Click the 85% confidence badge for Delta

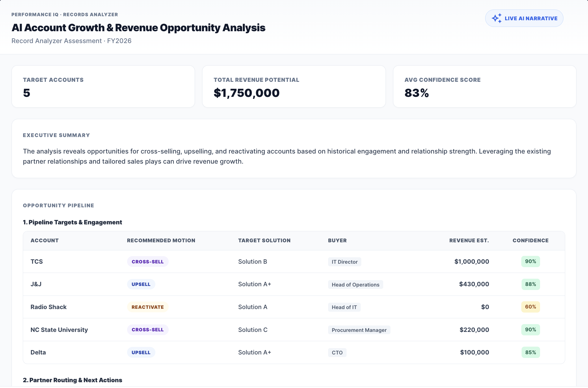click(x=531, y=352)
